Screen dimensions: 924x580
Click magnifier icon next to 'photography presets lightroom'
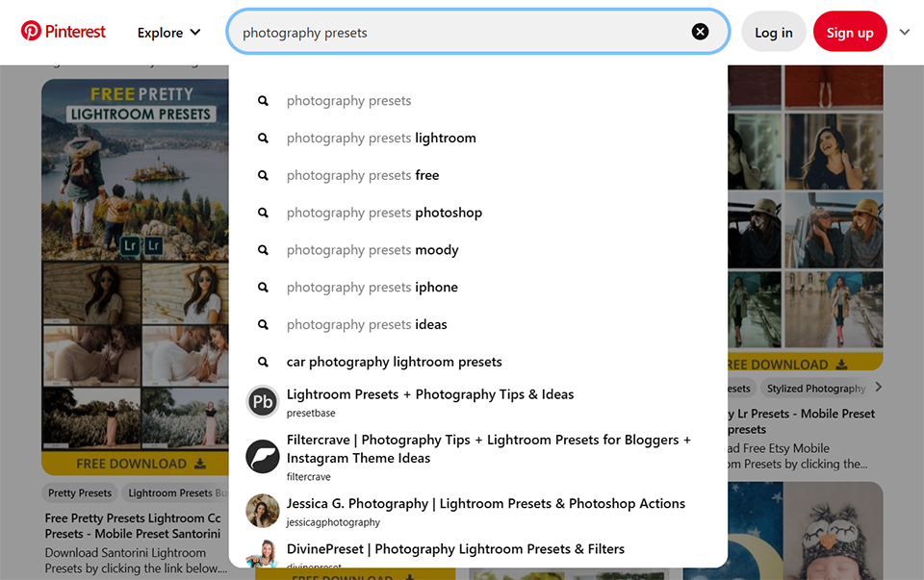click(263, 139)
